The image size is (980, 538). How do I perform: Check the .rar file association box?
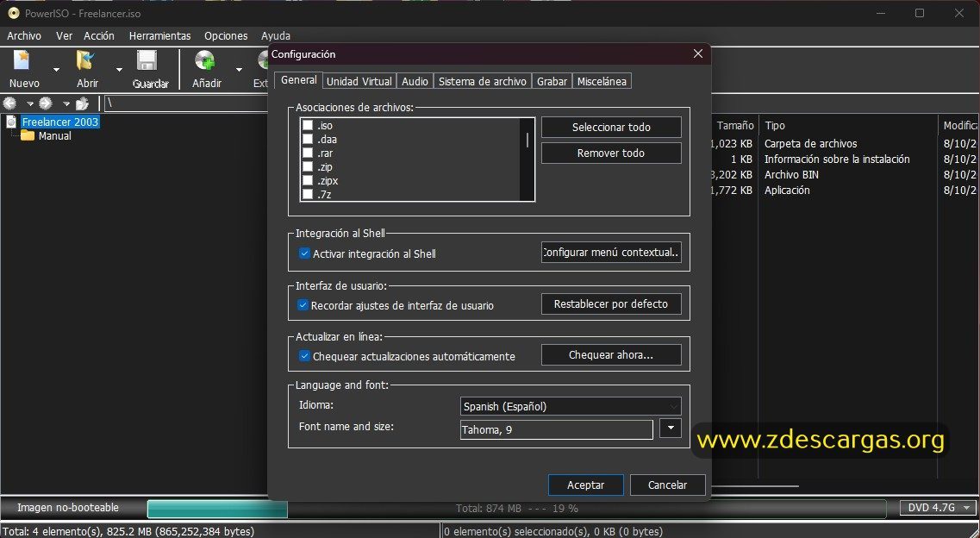point(308,153)
